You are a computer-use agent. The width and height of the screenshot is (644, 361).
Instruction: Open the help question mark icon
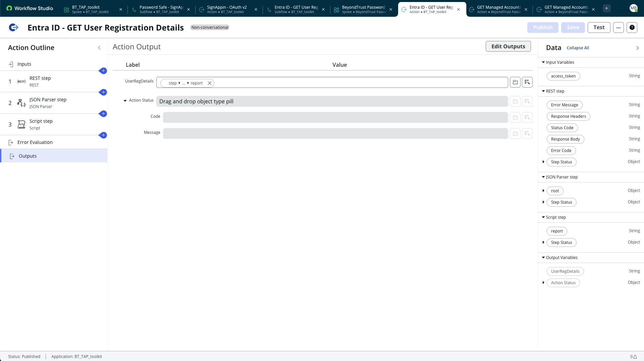(632, 28)
